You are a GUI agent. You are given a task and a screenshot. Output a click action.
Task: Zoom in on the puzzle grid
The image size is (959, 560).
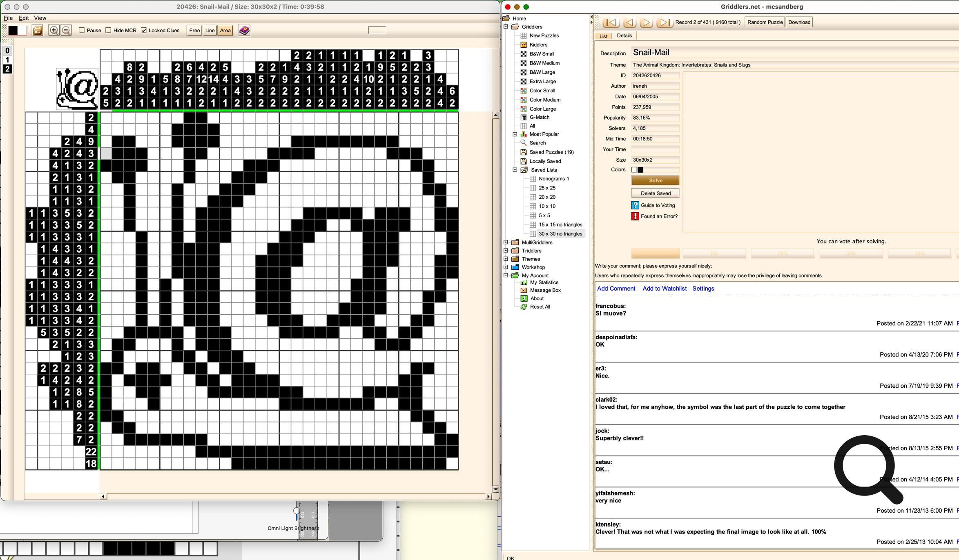tap(54, 30)
